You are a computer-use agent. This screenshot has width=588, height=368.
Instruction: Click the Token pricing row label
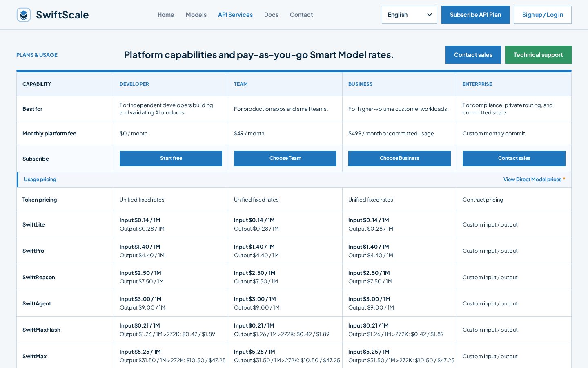[40, 200]
